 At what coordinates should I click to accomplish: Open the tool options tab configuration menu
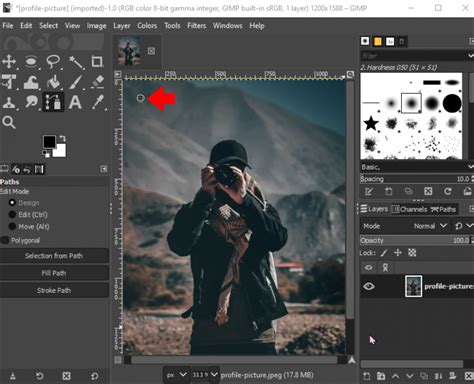pos(104,169)
